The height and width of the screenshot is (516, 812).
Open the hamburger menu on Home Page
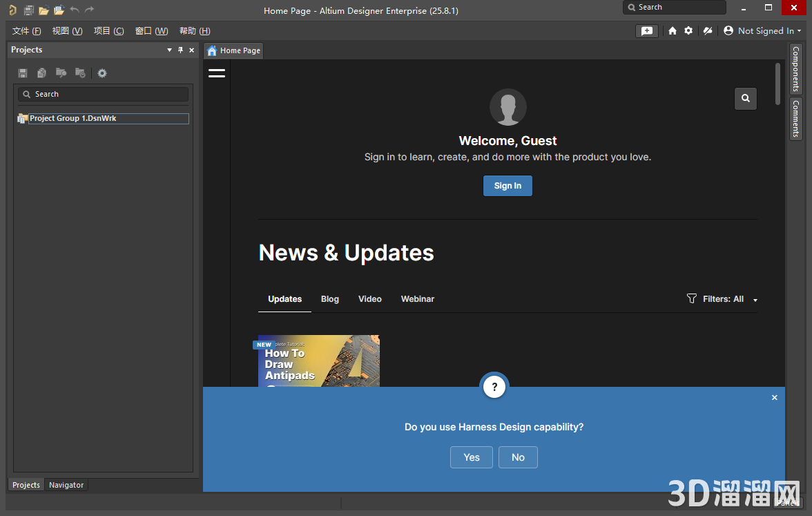[217, 73]
